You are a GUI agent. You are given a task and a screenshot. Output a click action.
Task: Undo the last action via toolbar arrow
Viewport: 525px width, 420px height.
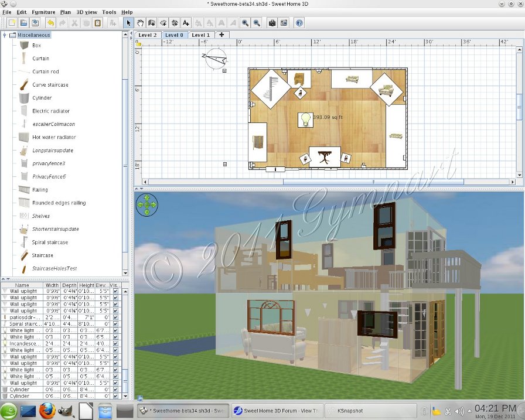point(50,23)
